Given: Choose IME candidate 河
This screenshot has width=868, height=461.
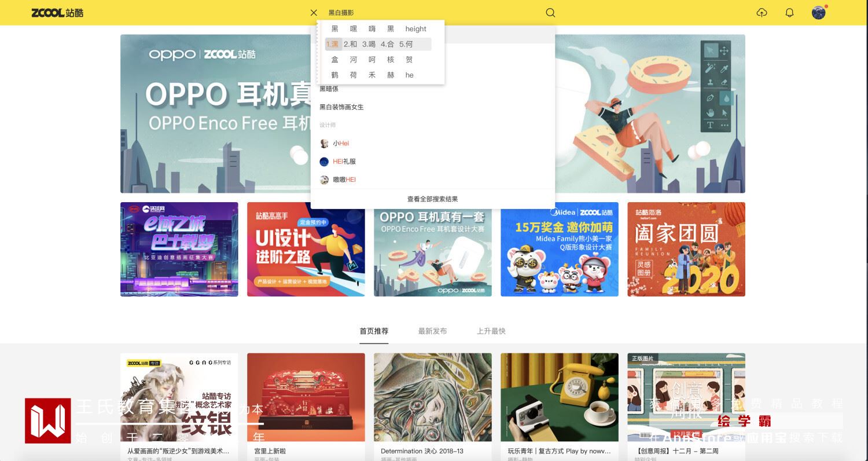Looking at the screenshot, I should pos(354,60).
